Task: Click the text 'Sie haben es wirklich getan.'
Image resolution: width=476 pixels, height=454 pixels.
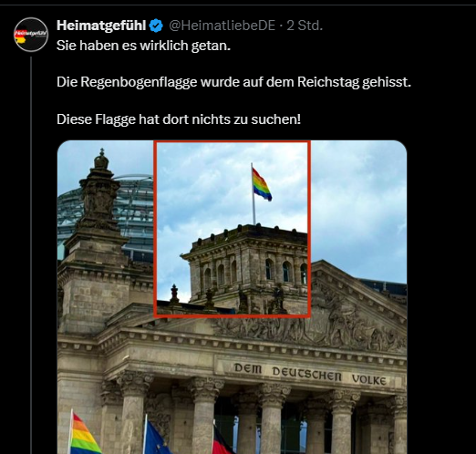Action: coord(143,46)
